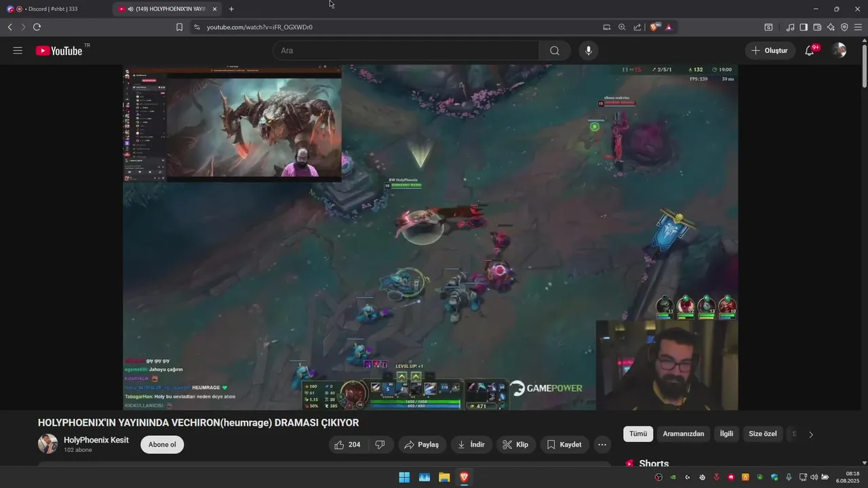Open install app icon in address bar

click(606, 27)
